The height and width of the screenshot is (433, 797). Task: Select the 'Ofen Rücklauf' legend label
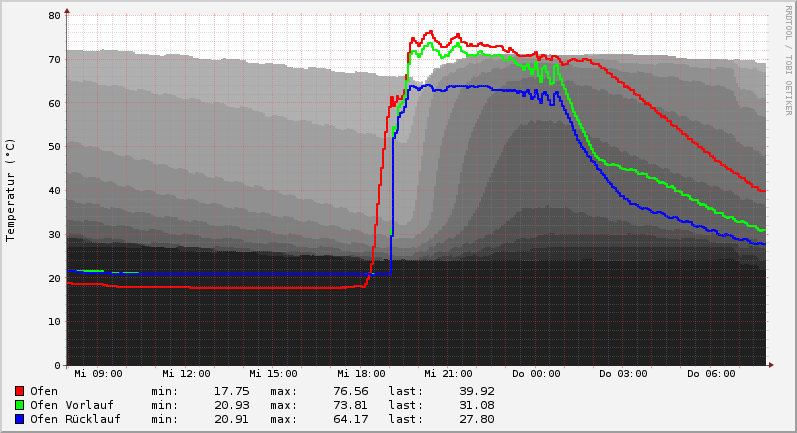tap(75, 419)
